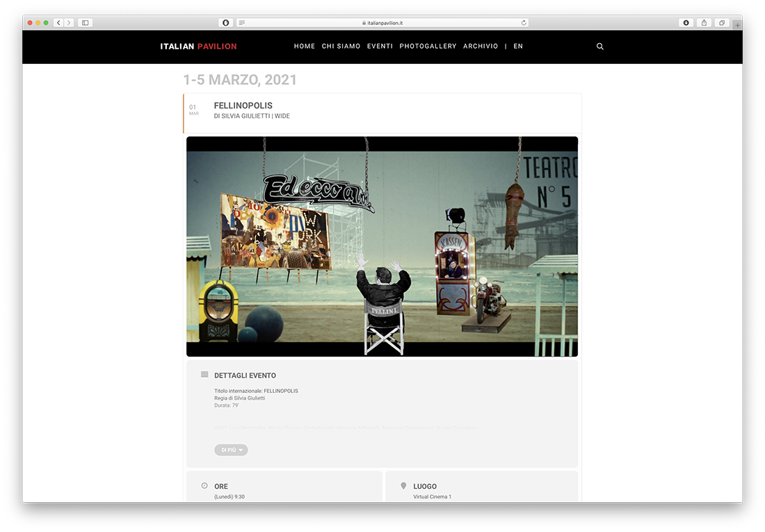Click the clock icon beside ORE
This screenshot has height=532, width=765.
204,485
